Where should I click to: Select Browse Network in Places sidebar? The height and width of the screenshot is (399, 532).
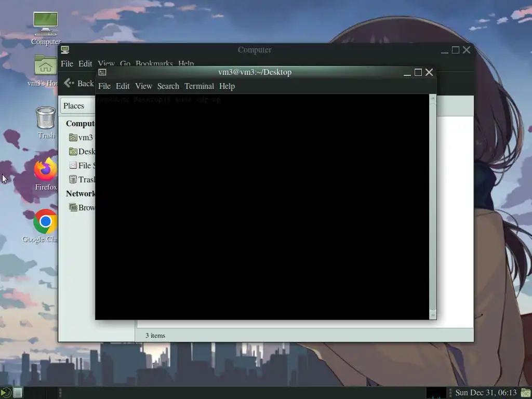click(82, 207)
